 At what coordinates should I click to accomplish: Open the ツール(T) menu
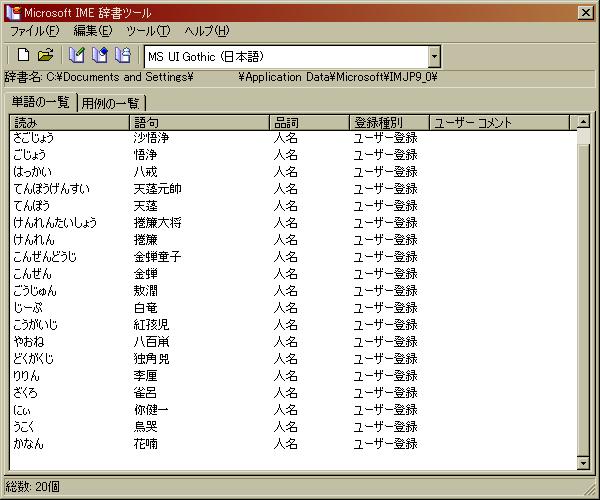click(148, 31)
